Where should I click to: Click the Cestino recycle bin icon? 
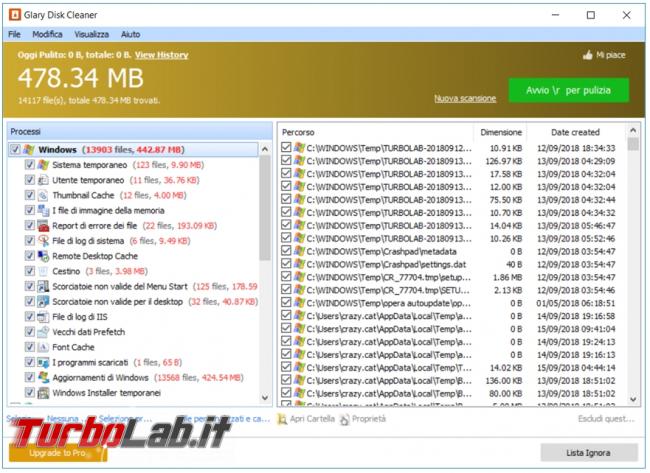tap(43, 271)
